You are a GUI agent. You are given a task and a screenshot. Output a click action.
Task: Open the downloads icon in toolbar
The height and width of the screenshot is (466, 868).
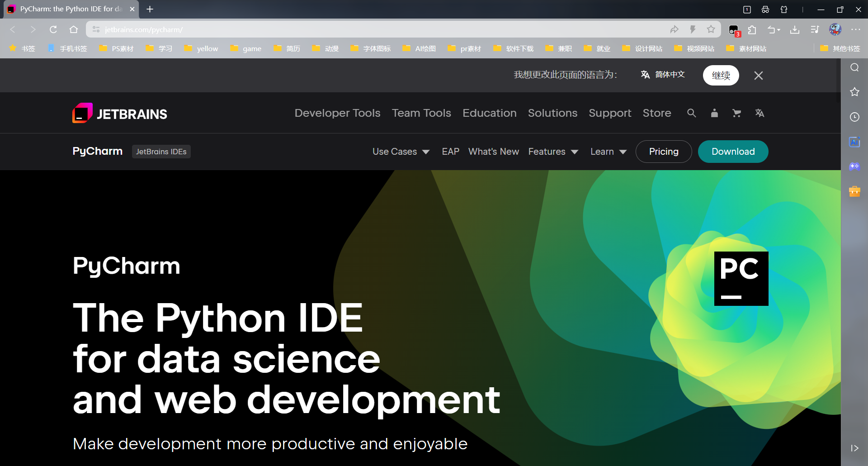794,29
